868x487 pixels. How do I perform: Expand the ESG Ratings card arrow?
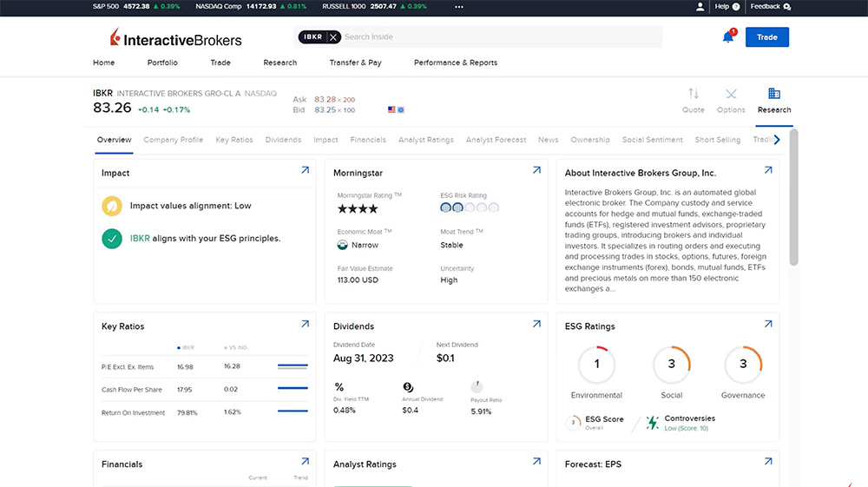tap(767, 325)
